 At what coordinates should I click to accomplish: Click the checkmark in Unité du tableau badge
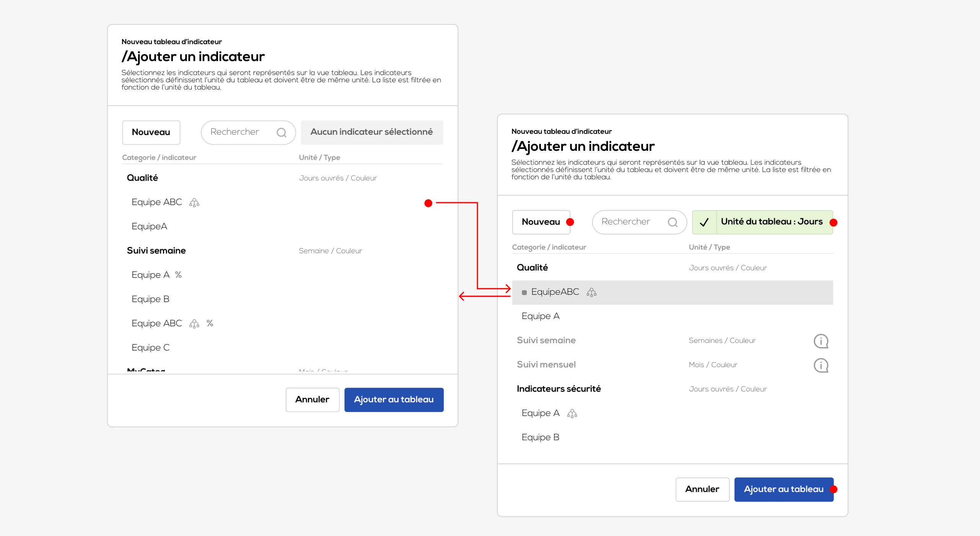tap(704, 222)
